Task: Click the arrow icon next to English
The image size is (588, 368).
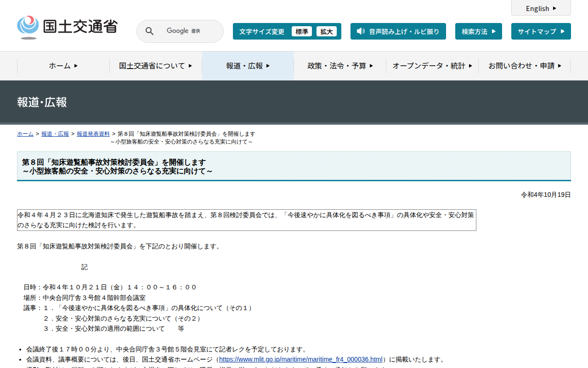Action: [554, 8]
